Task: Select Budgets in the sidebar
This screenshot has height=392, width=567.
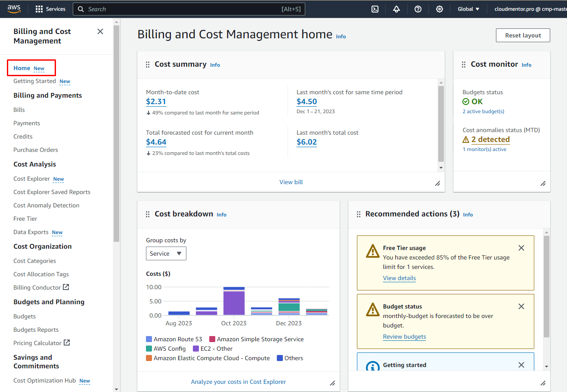Action: (25, 316)
